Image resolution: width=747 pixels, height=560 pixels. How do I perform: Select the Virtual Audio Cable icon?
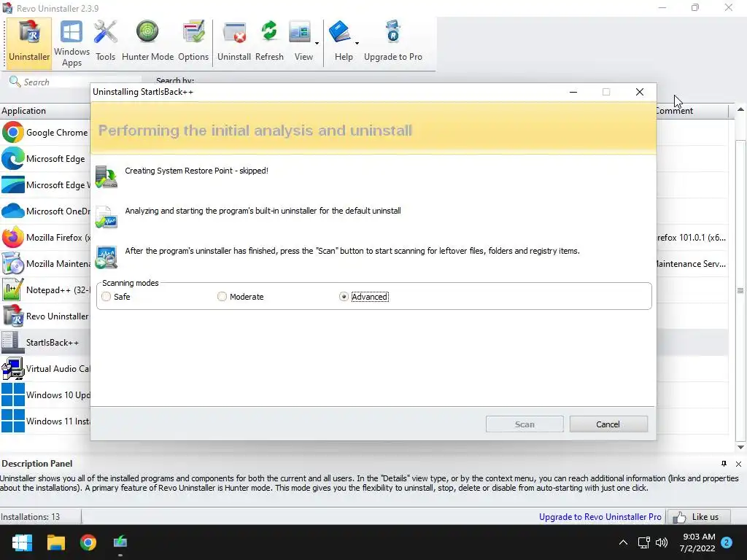click(13, 368)
